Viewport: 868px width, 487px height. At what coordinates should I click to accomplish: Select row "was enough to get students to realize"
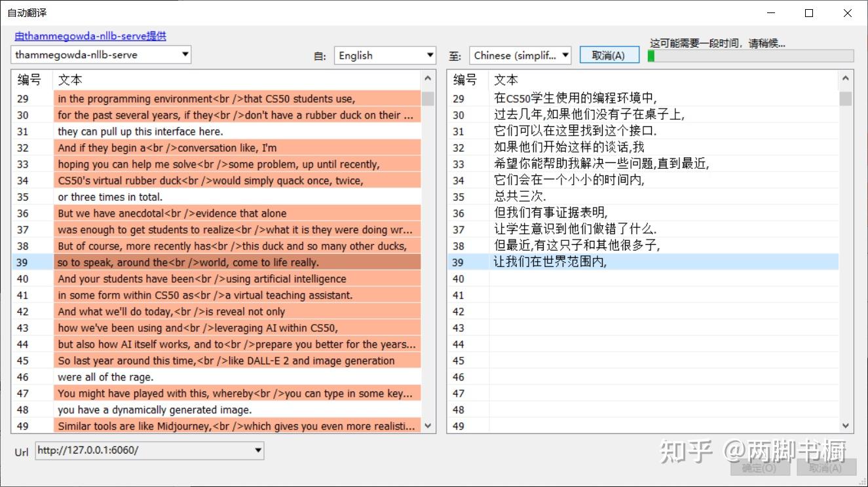217,230
